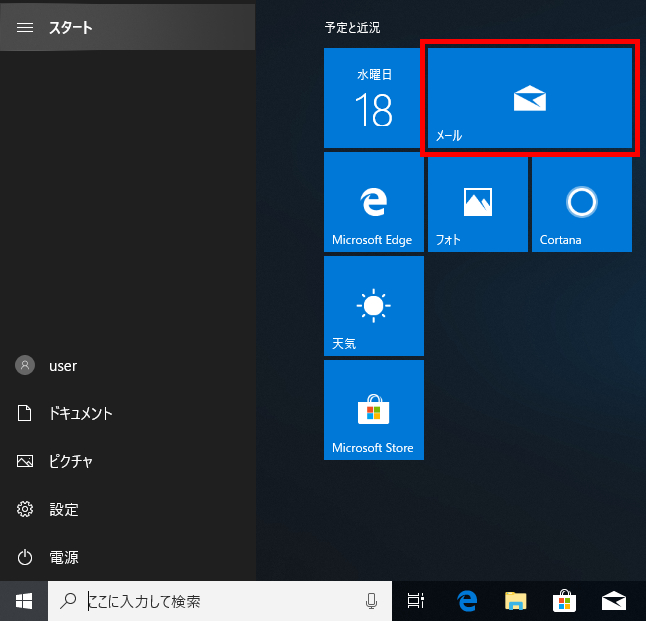
Task: Open Documents (ドキュメント) from the Start sidebar
Action: [x=128, y=413]
